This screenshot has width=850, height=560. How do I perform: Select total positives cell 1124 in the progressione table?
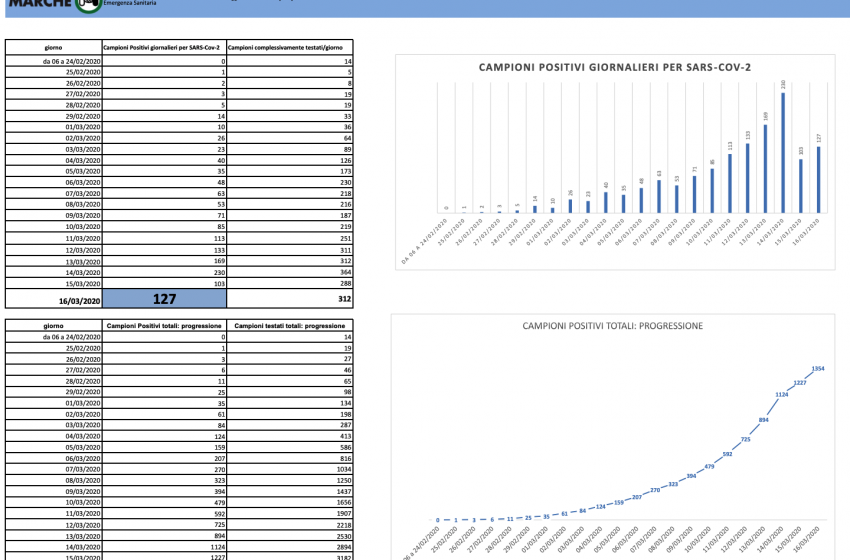click(164, 547)
